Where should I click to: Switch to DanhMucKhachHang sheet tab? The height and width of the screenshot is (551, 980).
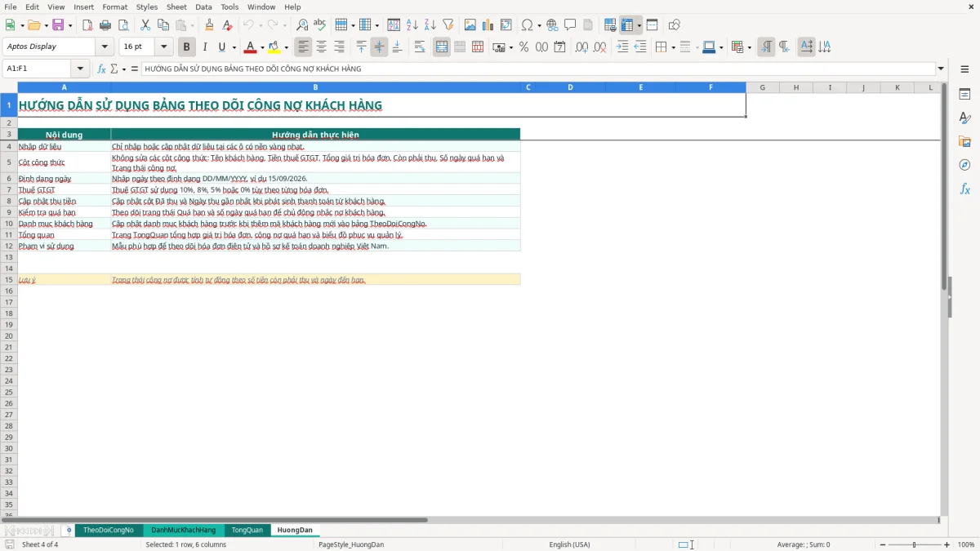click(x=184, y=530)
